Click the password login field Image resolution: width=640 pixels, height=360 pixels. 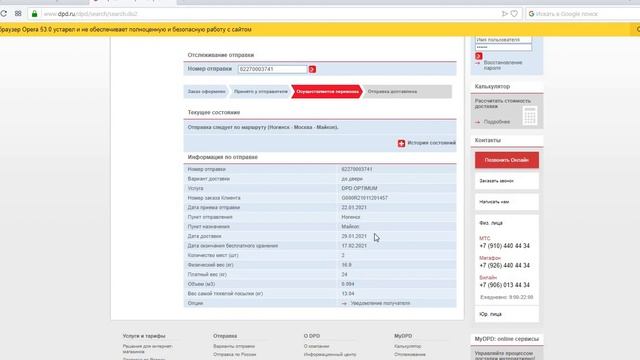pos(503,47)
